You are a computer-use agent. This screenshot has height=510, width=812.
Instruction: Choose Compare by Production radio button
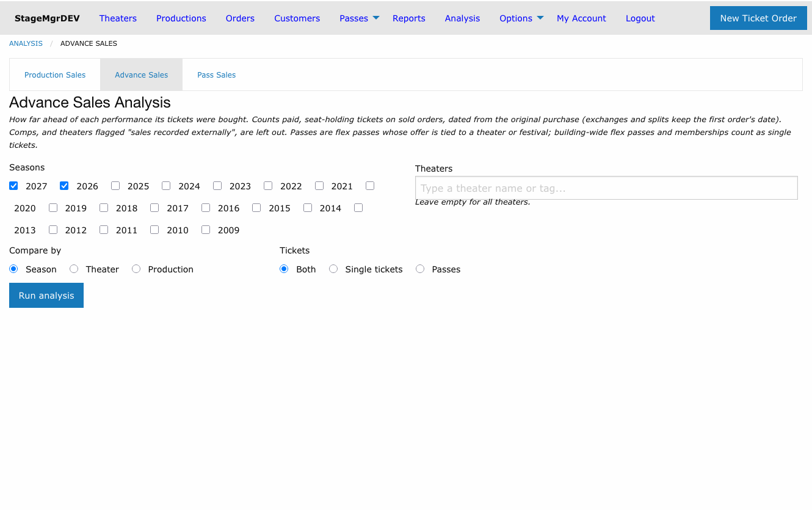point(136,269)
